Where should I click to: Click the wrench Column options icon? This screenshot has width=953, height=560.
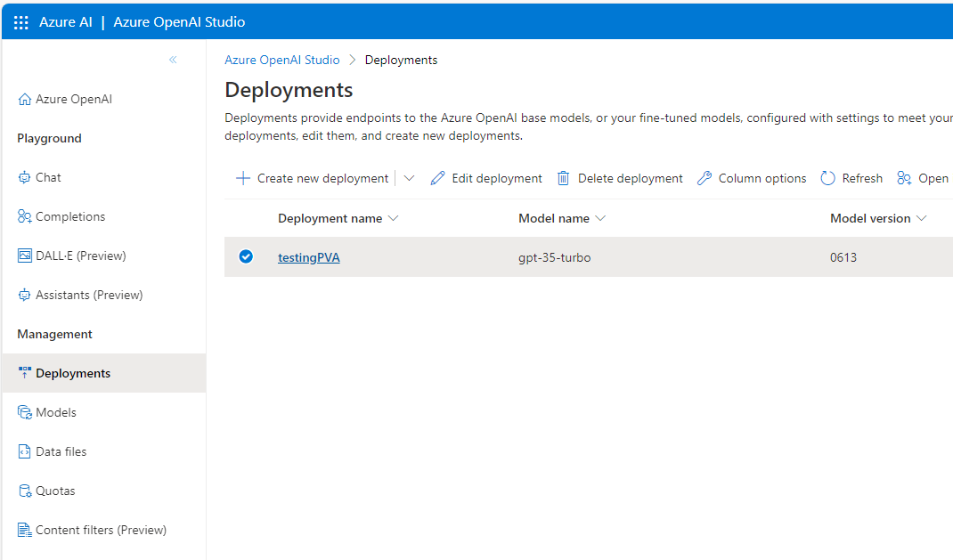point(705,178)
